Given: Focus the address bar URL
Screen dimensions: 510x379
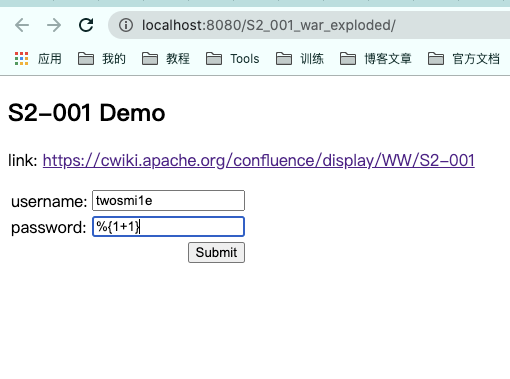Looking at the screenshot, I should 269,25.
